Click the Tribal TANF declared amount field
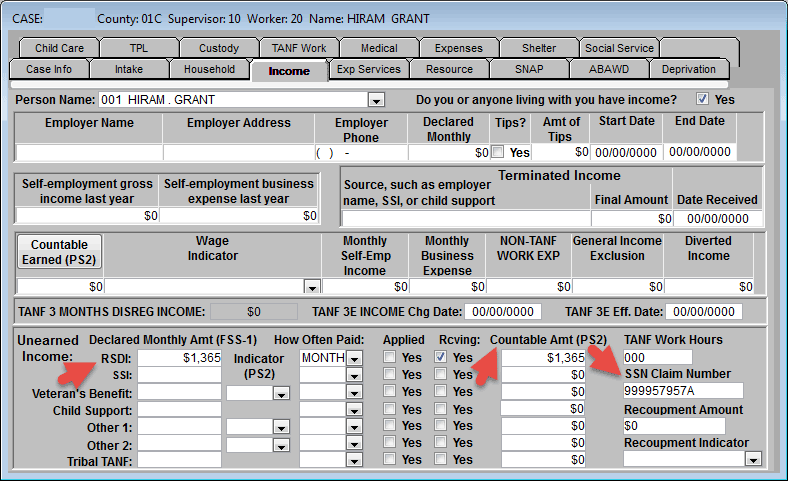The height and width of the screenshot is (481, 788). pyautogui.click(x=179, y=459)
